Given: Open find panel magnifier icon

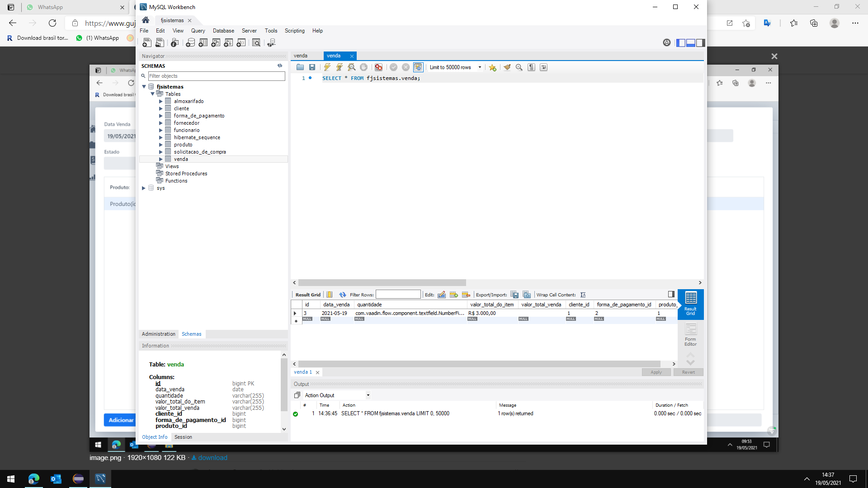Looking at the screenshot, I should [519, 67].
